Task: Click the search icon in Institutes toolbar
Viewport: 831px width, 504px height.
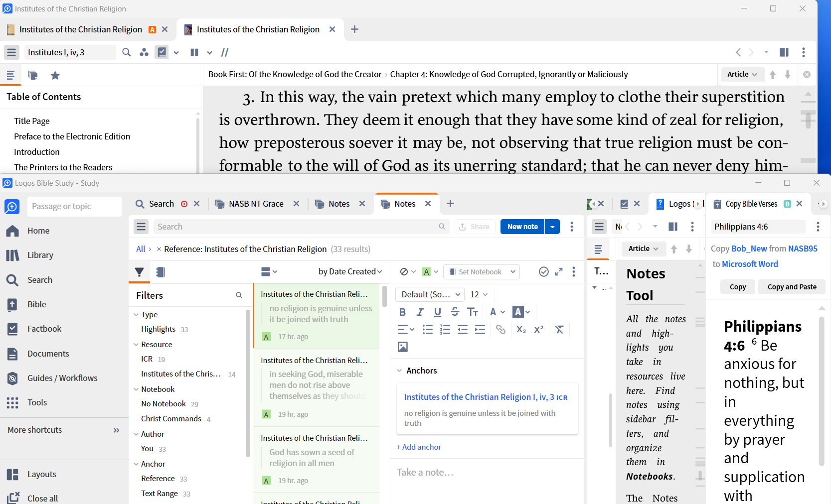Action: 127,52
